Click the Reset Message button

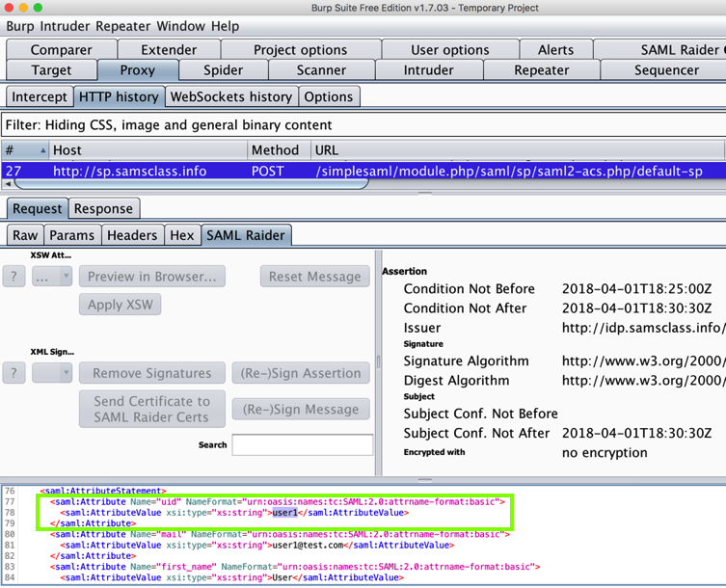(314, 277)
